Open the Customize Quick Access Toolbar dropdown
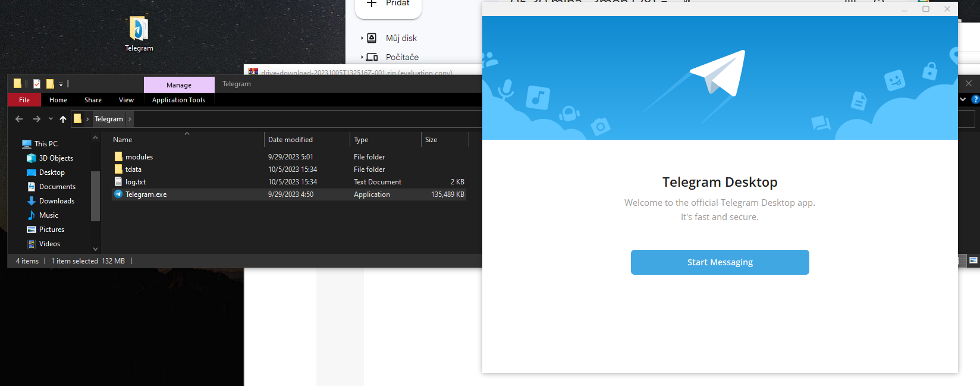This screenshot has width=980, height=386. 61,84
